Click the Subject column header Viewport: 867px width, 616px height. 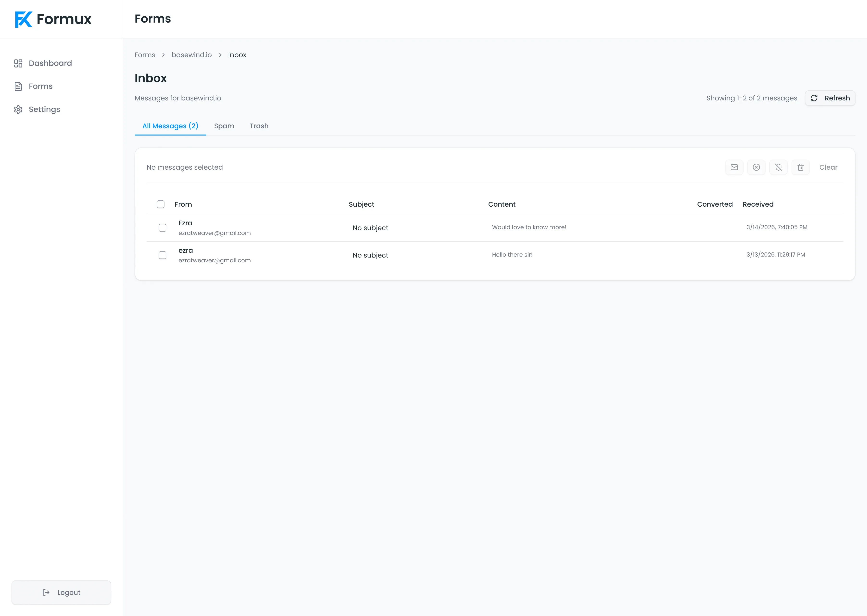[361, 204]
